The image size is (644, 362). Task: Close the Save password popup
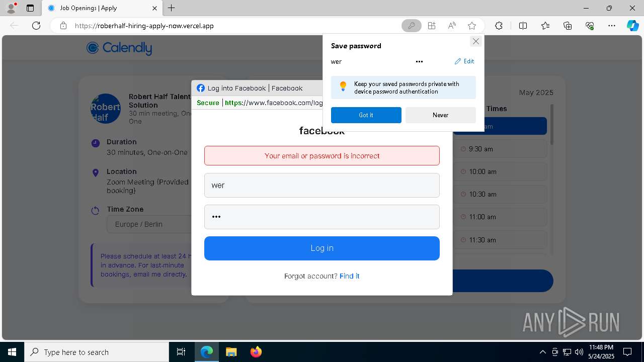475,41
